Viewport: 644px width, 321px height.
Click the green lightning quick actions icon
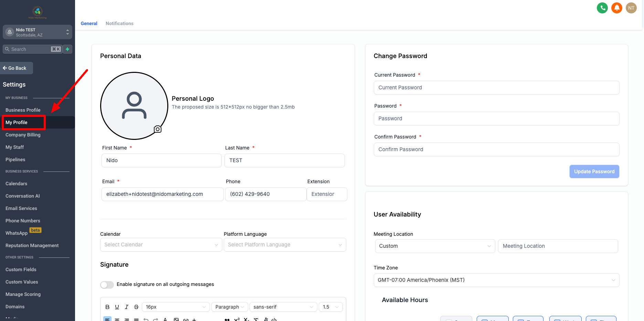tap(68, 49)
